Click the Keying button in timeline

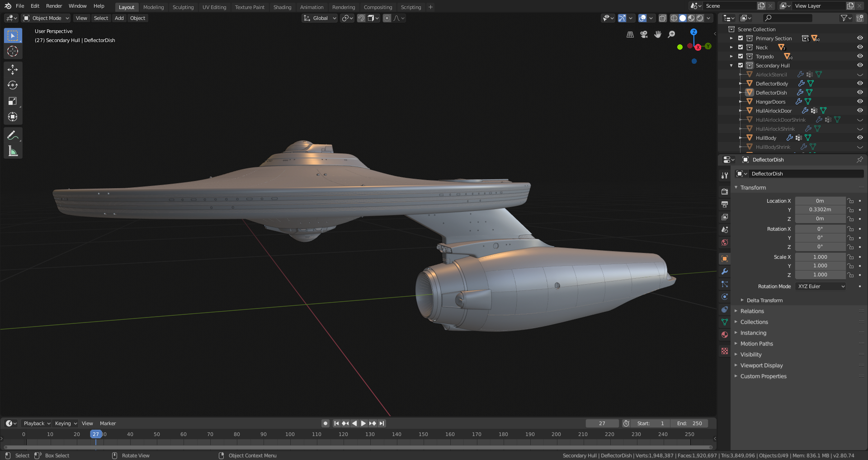pyautogui.click(x=66, y=423)
